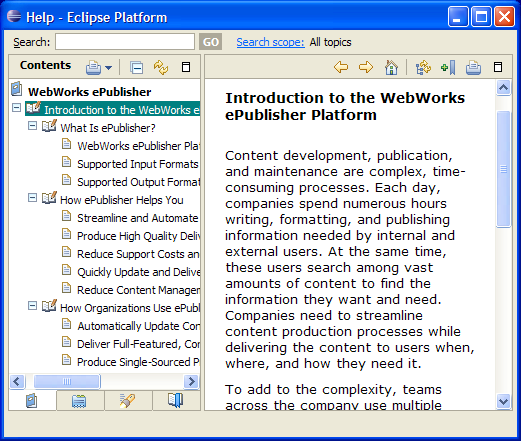Open the Supported Output Formats topic
Viewport: 521px width, 441px height.
tap(138, 182)
